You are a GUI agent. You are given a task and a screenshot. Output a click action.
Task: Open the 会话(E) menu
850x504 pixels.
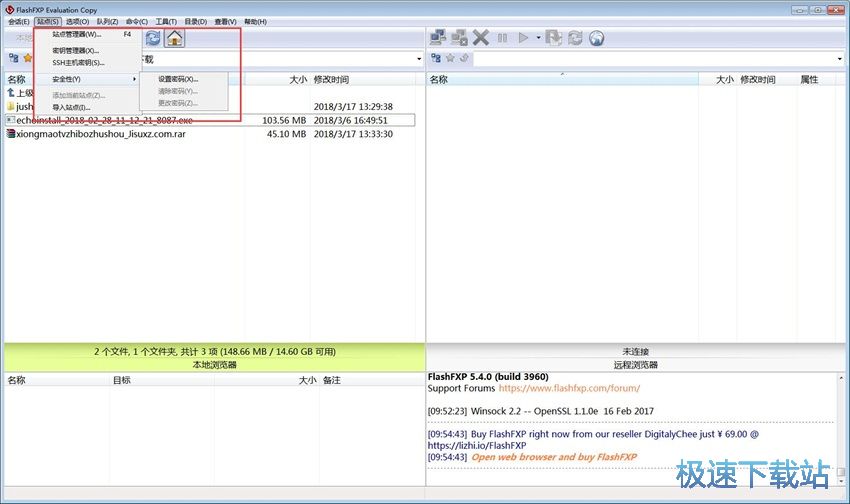click(x=19, y=22)
